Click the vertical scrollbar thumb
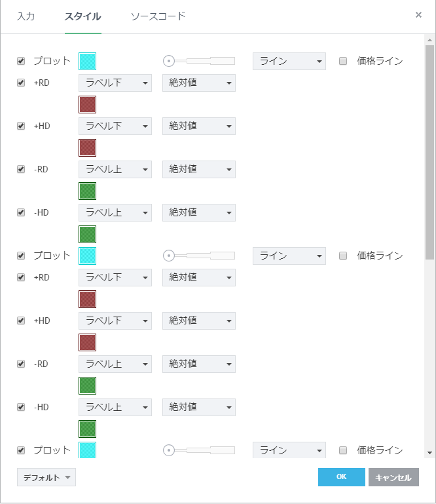This screenshot has height=504, width=436. coord(429,151)
